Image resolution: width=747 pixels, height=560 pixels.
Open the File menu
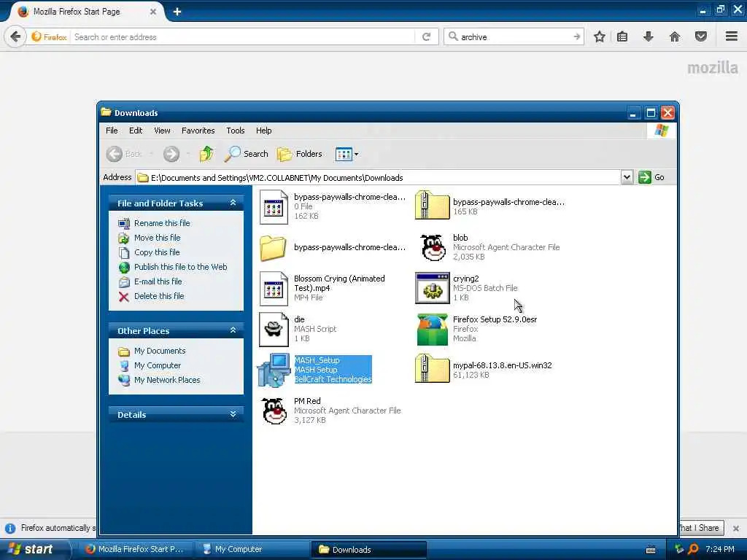[x=112, y=131]
